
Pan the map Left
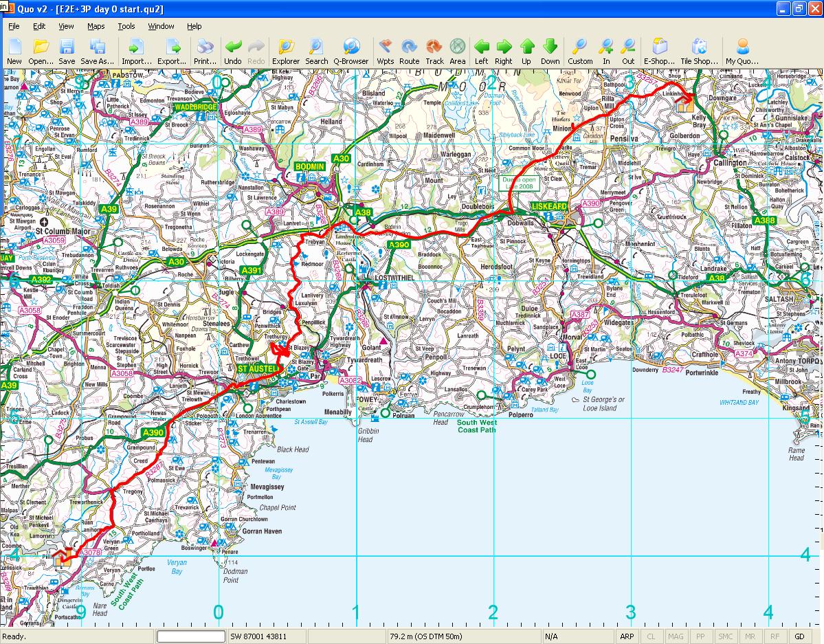481,52
